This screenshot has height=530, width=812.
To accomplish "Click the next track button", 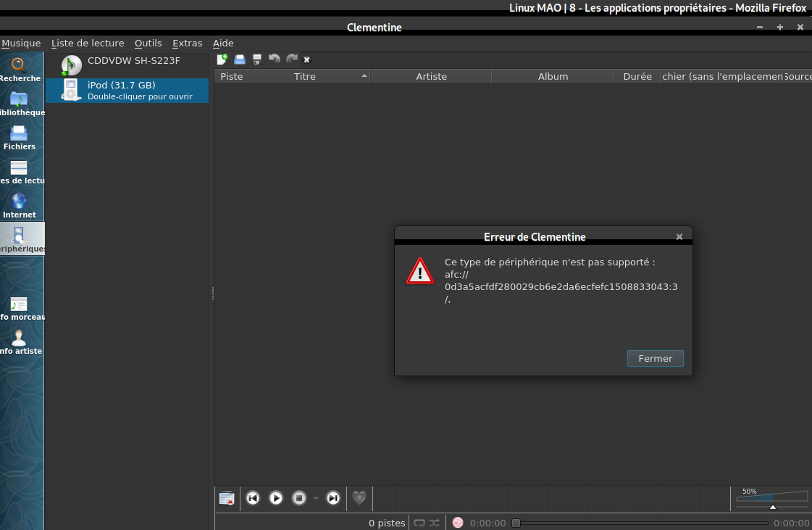I will click(333, 498).
